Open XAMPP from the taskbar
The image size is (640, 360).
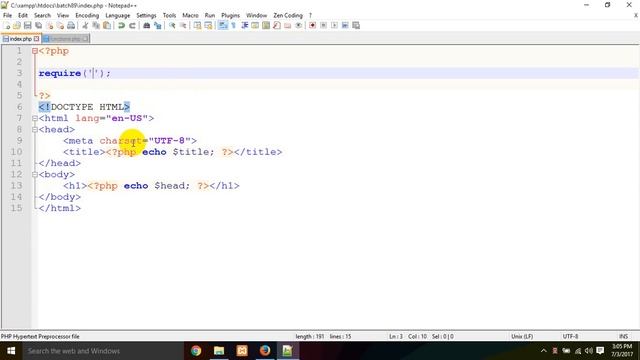(x=242, y=351)
